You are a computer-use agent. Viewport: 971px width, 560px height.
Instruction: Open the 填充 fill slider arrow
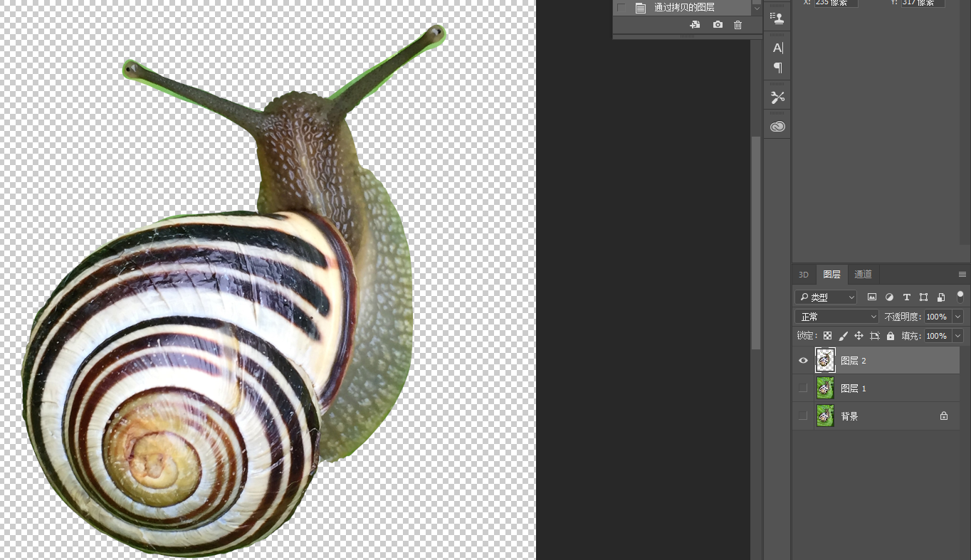(957, 336)
